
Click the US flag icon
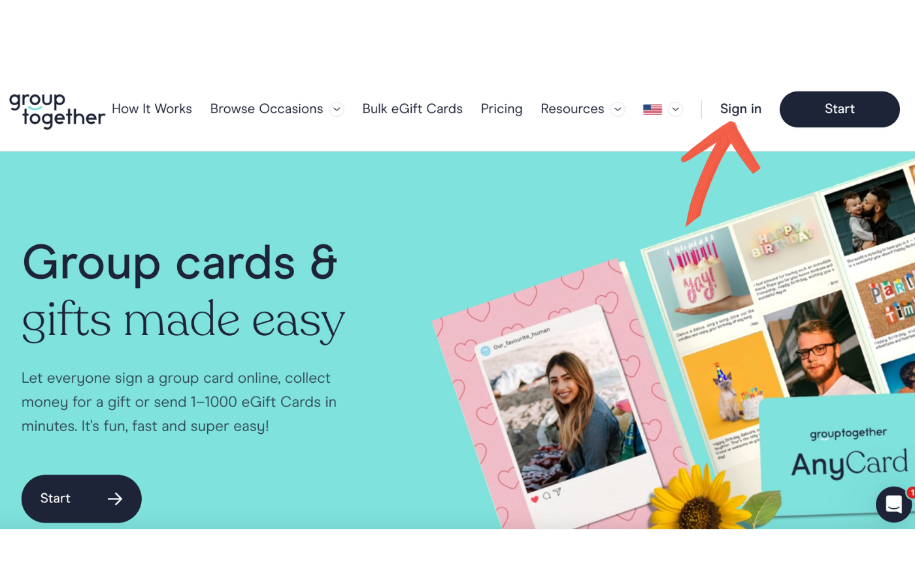coord(652,110)
